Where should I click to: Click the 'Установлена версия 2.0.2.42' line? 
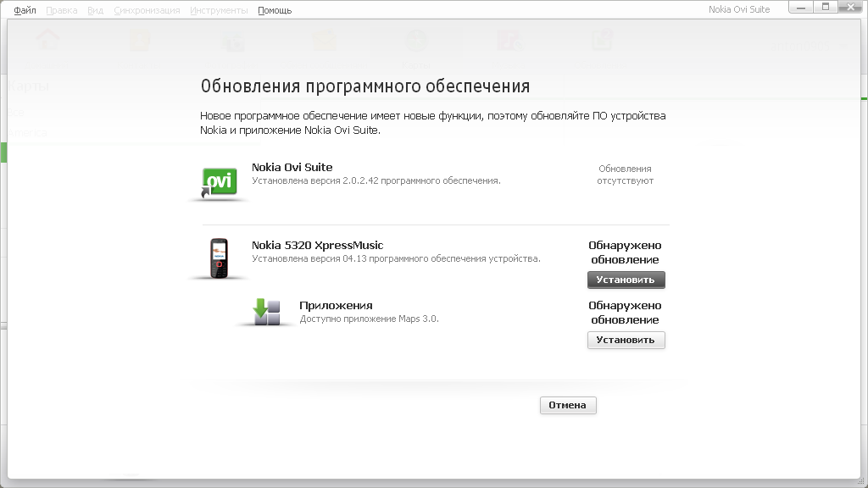pyautogui.click(x=376, y=181)
